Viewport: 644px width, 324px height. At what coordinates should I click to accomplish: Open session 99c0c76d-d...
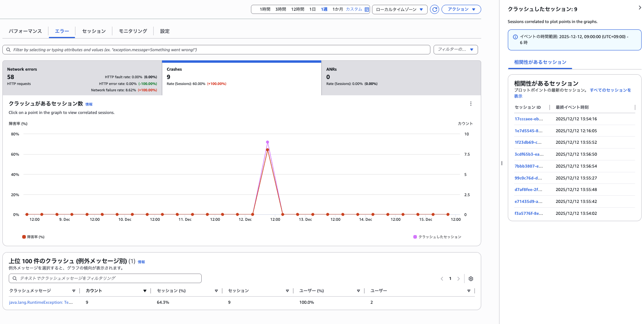click(x=528, y=178)
